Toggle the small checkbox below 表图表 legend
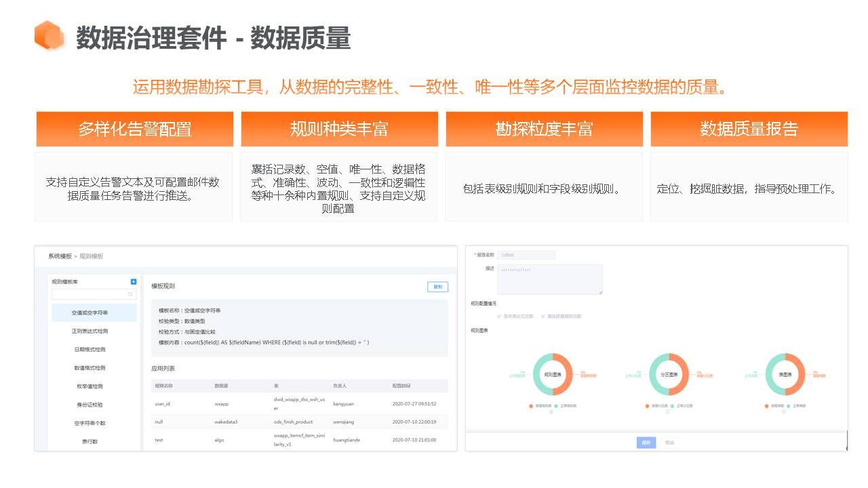 tap(785, 411)
